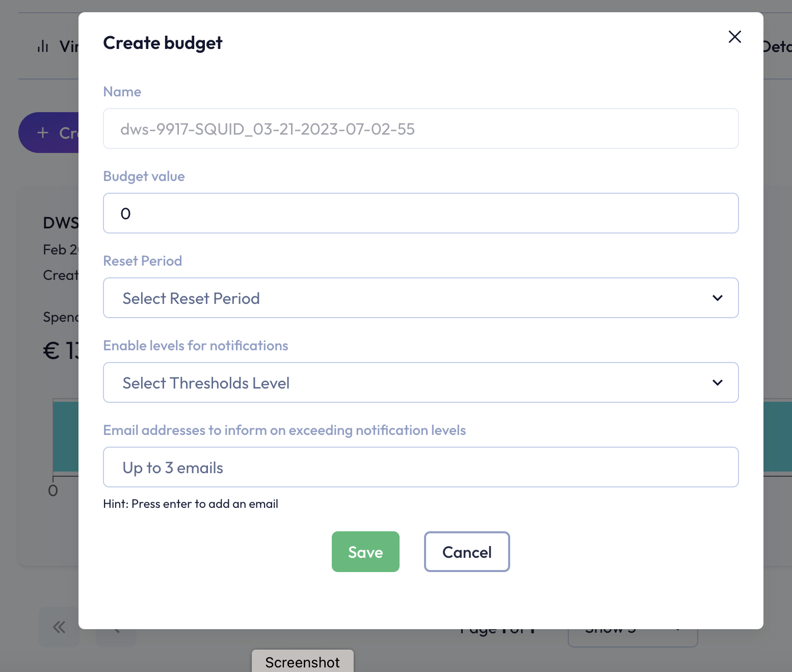This screenshot has width=792, height=672.
Task: Click the Thresholds Level chevron arrow
Action: point(717,382)
